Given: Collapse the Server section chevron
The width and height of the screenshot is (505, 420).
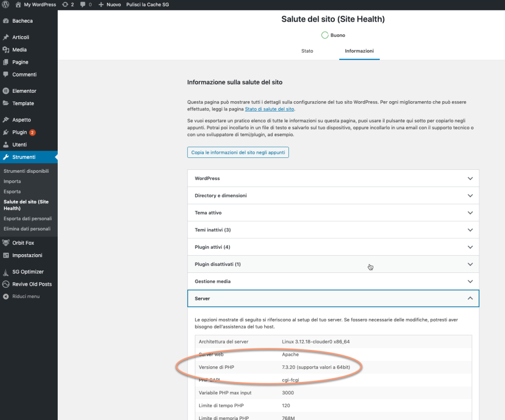Looking at the screenshot, I should (470, 298).
